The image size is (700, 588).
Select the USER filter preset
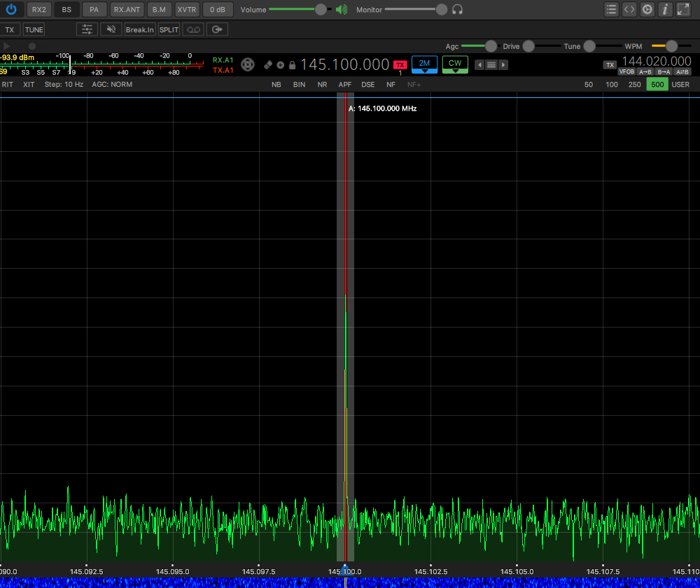(680, 85)
